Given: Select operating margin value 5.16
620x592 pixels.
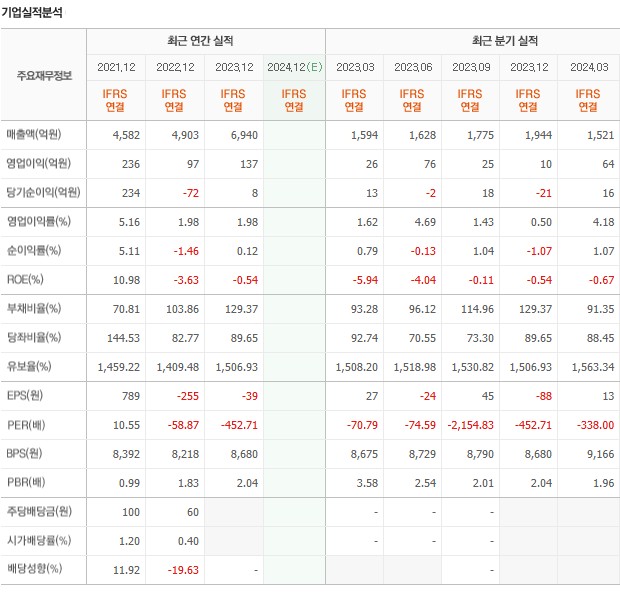Looking at the screenshot, I should pyautogui.click(x=129, y=222).
